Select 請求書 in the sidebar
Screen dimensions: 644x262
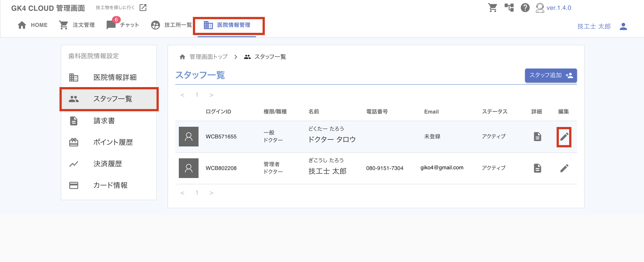(104, 121)
